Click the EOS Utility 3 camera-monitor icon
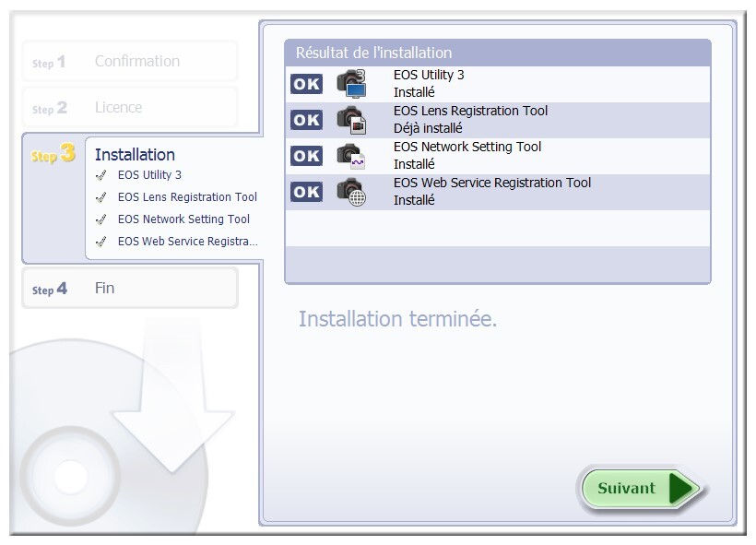This screenshot has width=756, height=545. 351,83
